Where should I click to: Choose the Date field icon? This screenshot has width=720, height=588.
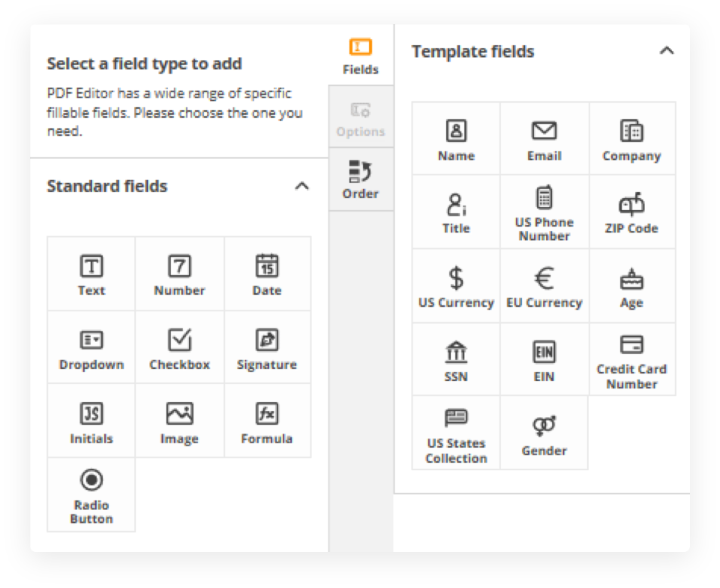[267, 274]
